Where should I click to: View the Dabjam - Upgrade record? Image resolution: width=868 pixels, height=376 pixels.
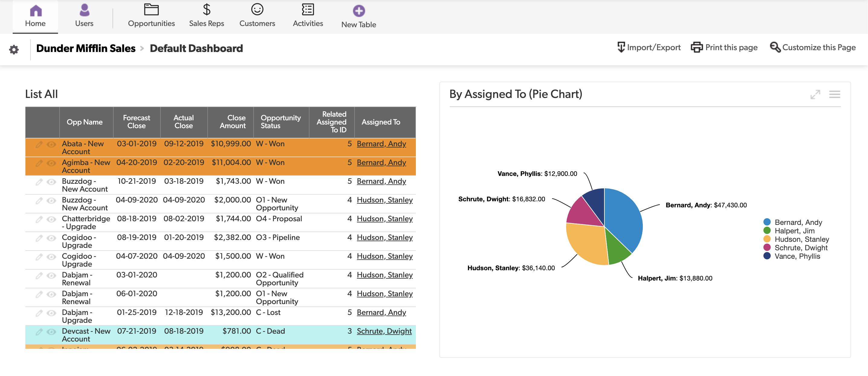click(51, 313)
